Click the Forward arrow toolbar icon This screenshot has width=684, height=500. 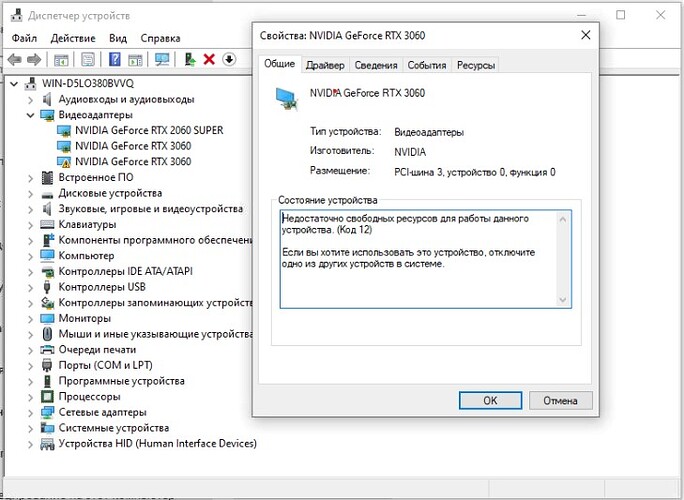pos(34,59)
